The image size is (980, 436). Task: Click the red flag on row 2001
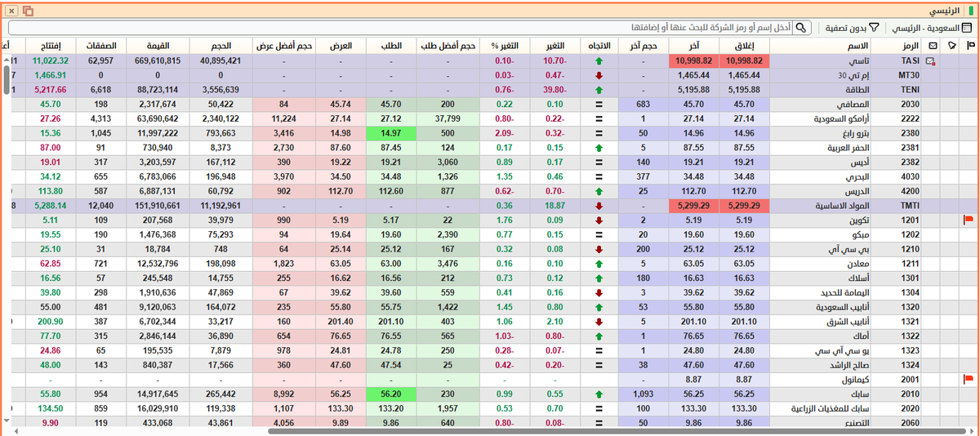[969, 379]
